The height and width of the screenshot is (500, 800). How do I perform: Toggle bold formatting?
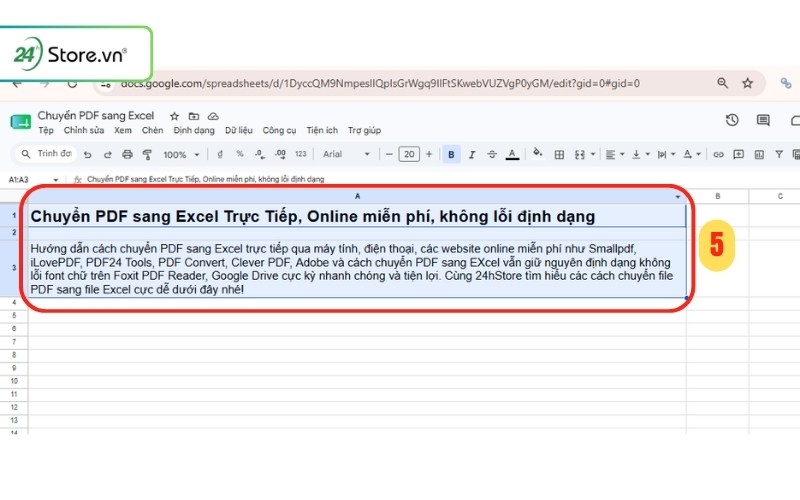[451, 154]
